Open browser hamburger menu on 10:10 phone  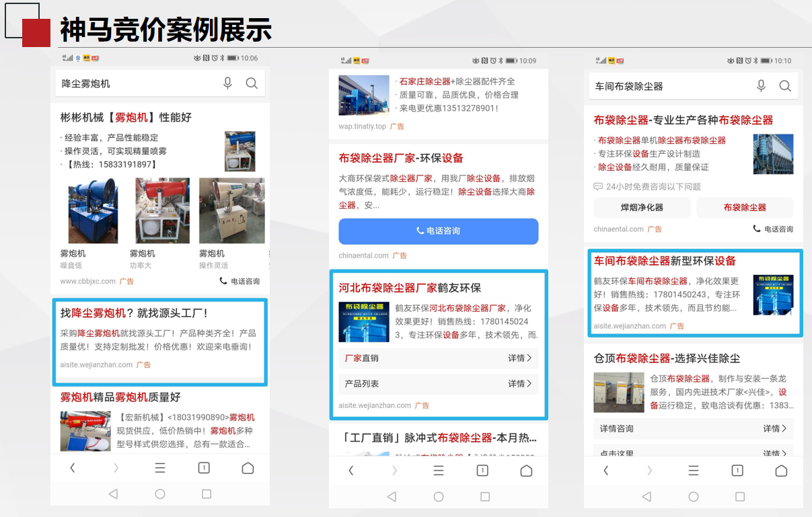(694, 471)
